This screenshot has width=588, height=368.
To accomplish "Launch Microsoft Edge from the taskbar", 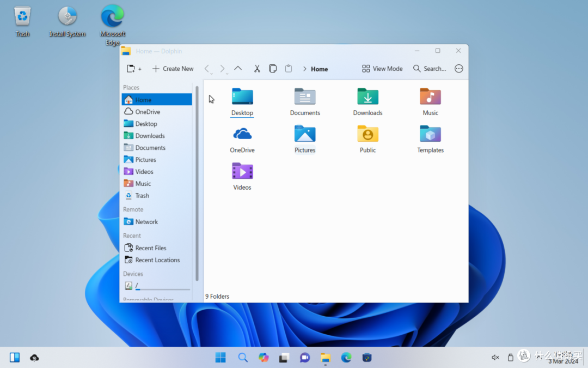I will coord(346,358).
